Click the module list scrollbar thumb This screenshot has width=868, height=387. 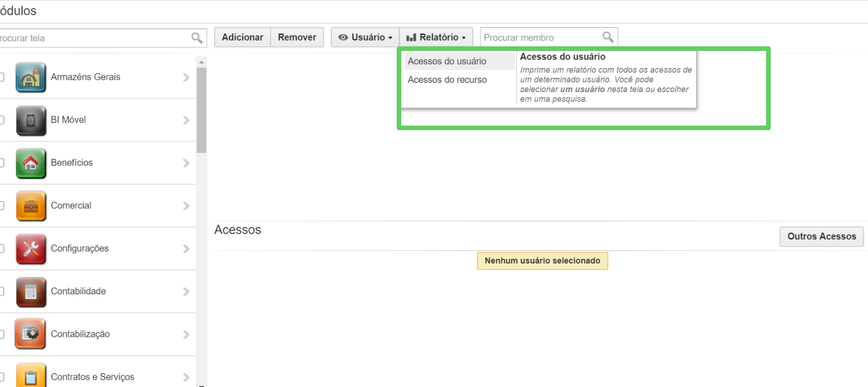[x=201, y=110]
